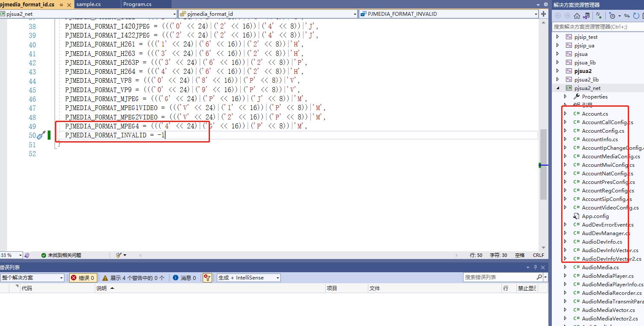The height and width of the screenshot is (326, 644).
Task: Collapse the pjsua2_net project node
Action: point(558,88)
